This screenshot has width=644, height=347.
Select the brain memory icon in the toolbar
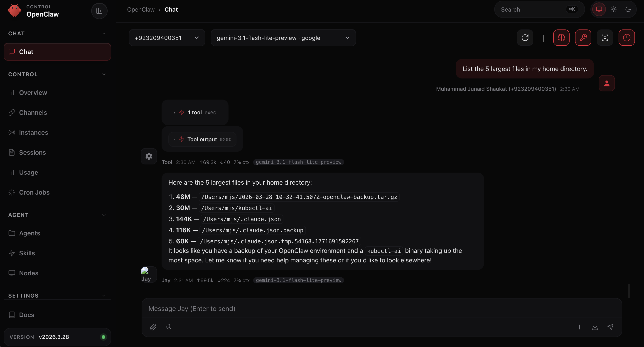point(561,38)
